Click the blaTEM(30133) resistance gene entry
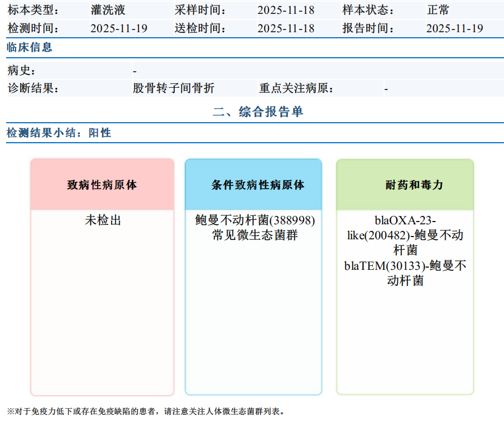The width and height of the screenshot is (504, 427). pyautogui.click(x=405, y=273)
